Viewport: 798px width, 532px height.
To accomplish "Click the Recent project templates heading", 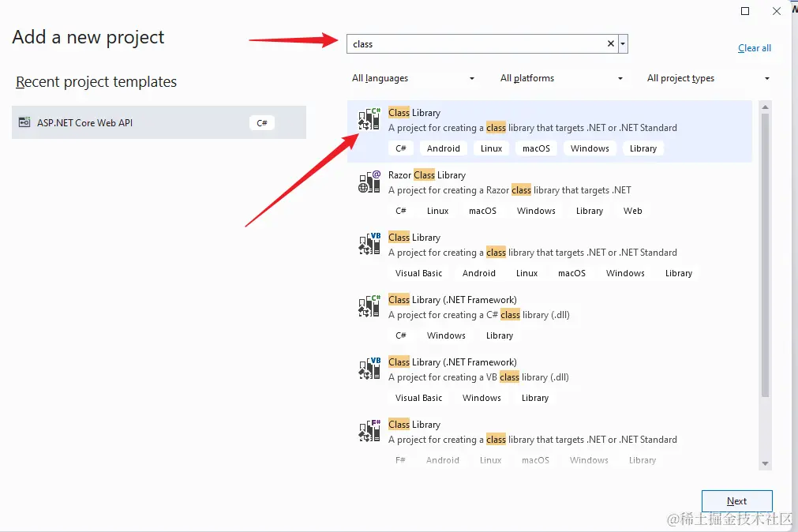I will [96, 82].
